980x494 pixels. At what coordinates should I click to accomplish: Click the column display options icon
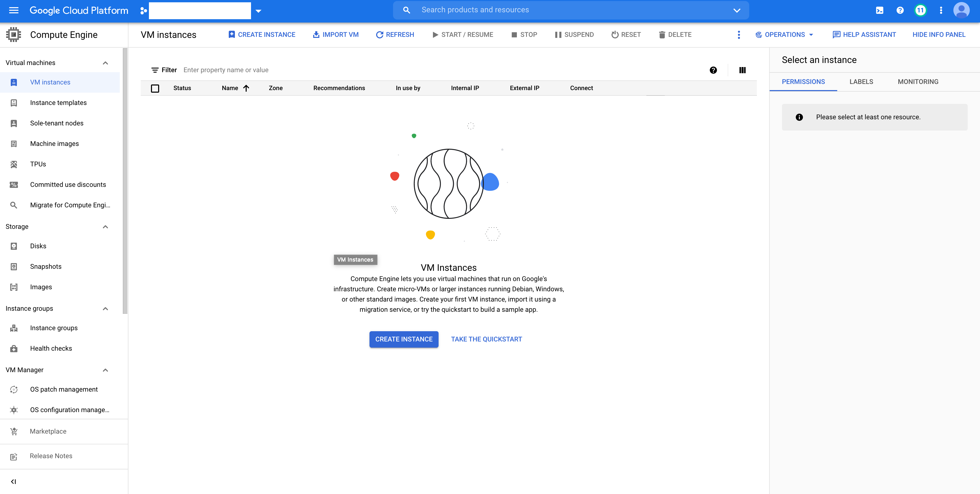[x=742, y=70]
